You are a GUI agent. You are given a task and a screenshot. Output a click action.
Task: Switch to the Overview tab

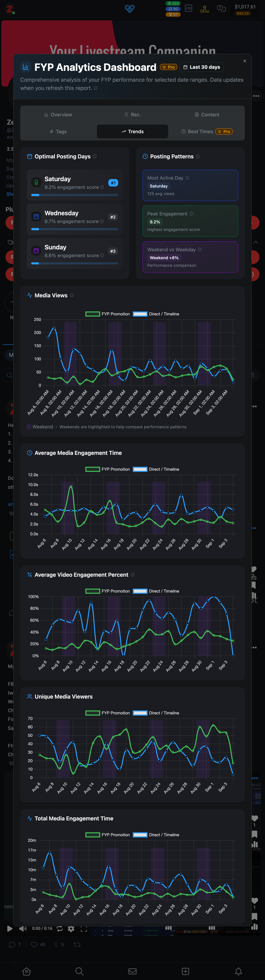pyautogui.click(x=58, y=114)
